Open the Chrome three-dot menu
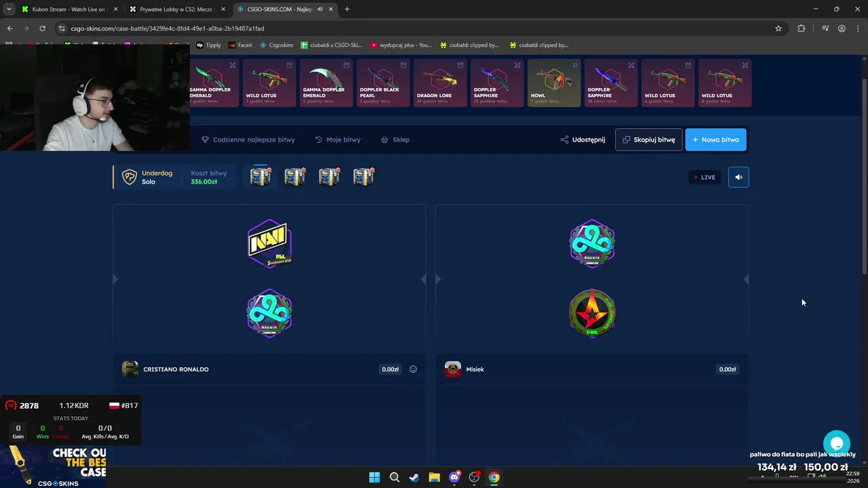868x488 pixels. [858, 28]
